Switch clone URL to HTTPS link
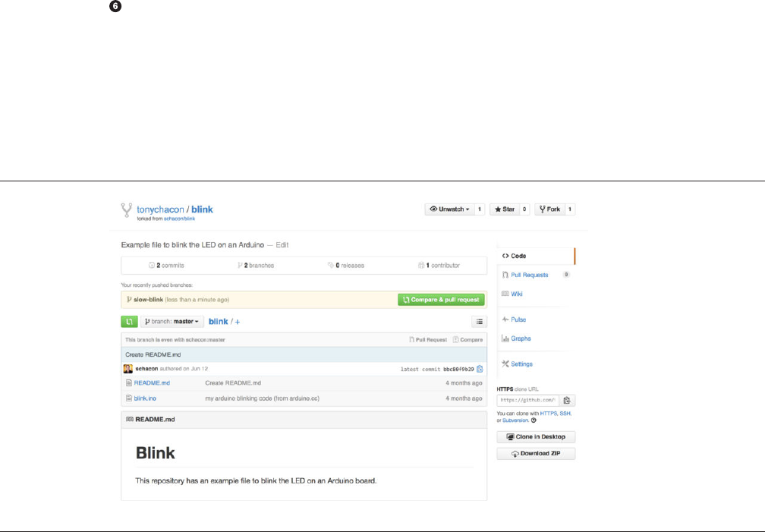The height and width of the screenshot is (532, 765). tap(548, 414)
